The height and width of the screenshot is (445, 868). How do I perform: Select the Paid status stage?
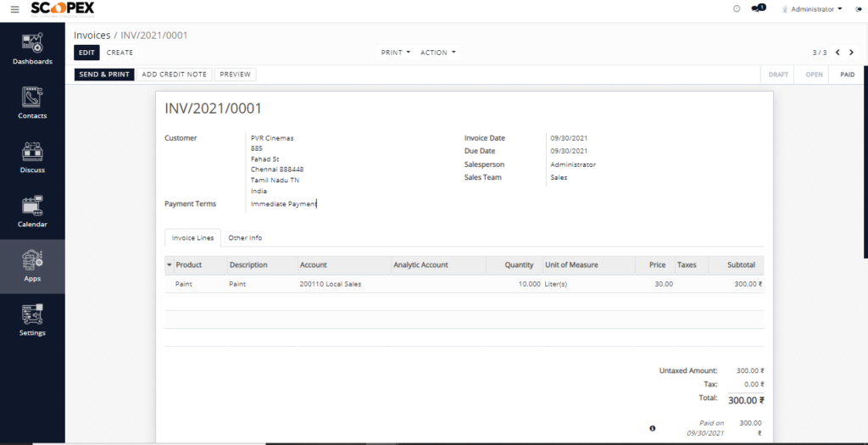[848, 75]
